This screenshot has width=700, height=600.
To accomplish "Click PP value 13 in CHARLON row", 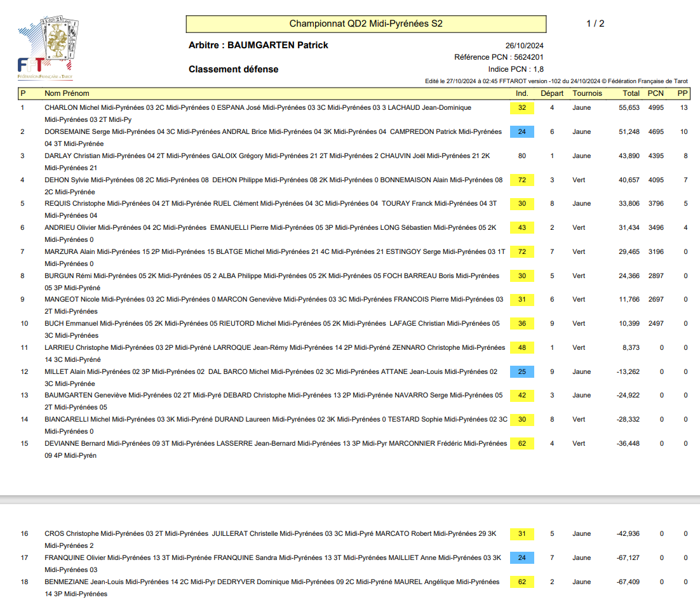I will click(x=684, y=107).
